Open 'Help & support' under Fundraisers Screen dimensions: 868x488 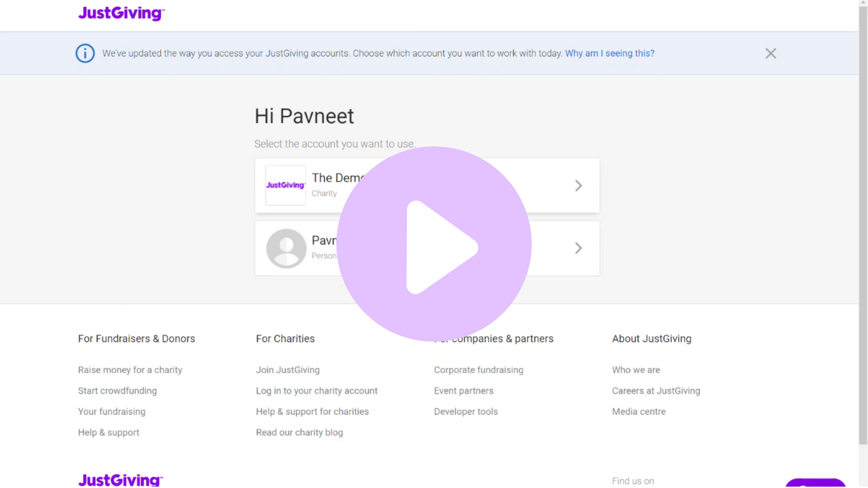108,432
